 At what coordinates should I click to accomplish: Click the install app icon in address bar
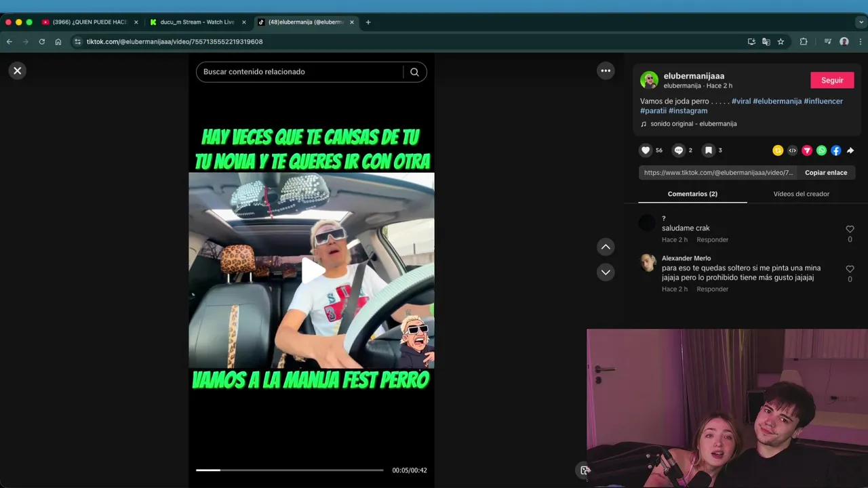pos(751,41)
